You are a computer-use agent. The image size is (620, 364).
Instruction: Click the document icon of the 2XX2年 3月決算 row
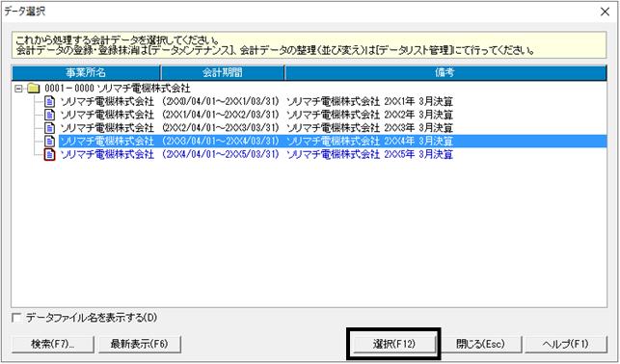coord(49,115)
